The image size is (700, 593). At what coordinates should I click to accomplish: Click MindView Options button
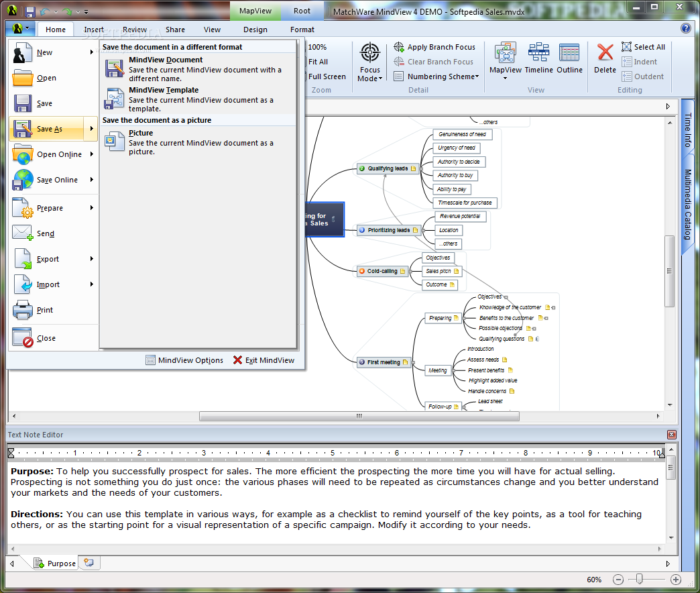(x=184, y=360)
